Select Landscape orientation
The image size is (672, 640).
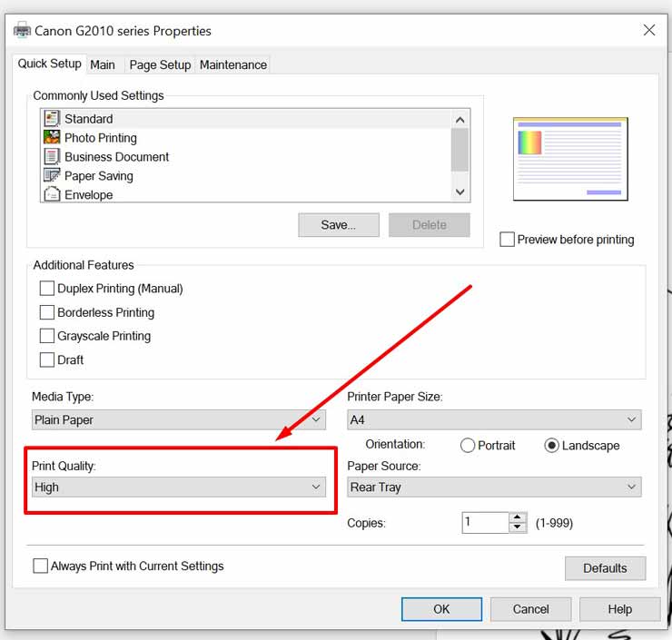551,446
